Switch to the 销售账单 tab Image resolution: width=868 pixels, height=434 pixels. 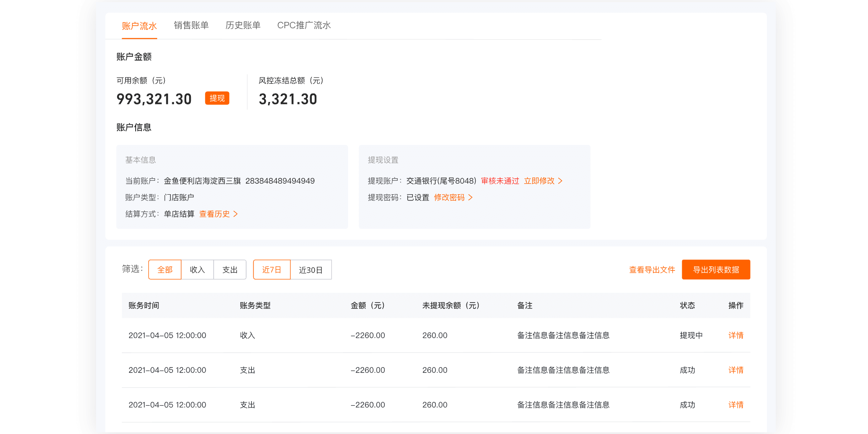pos(191,25)
